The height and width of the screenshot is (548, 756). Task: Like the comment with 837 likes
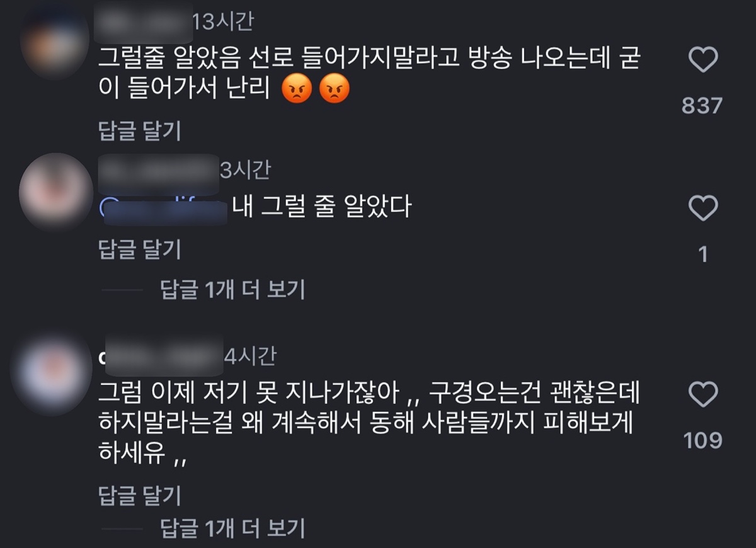point(703,60)
